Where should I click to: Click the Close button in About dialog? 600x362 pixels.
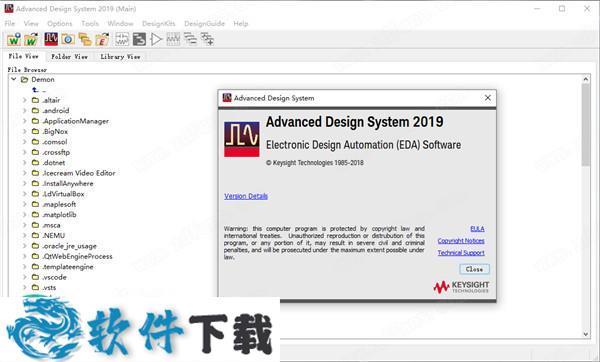[x=474, y=269]
